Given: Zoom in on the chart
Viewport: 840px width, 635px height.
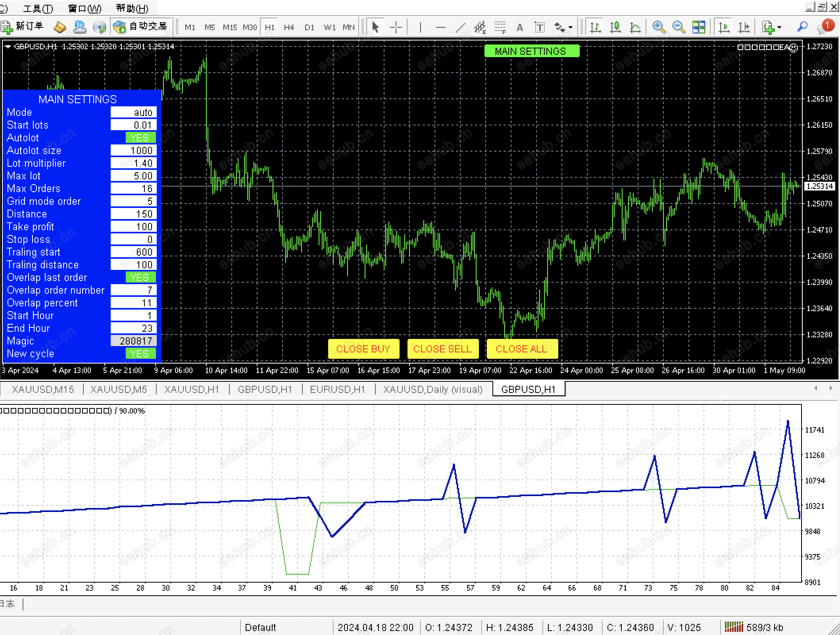Looking at the screenshot, I should point(659,27).
